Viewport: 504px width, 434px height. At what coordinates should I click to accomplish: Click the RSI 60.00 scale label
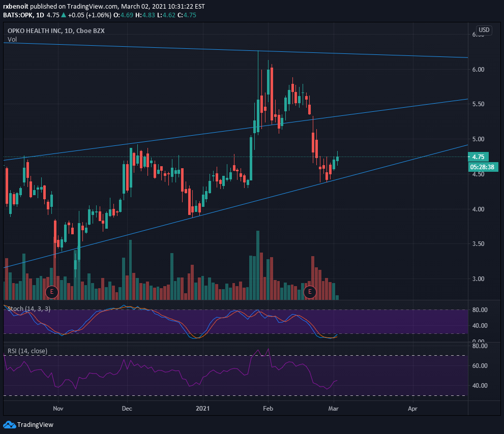coord(480,365)
